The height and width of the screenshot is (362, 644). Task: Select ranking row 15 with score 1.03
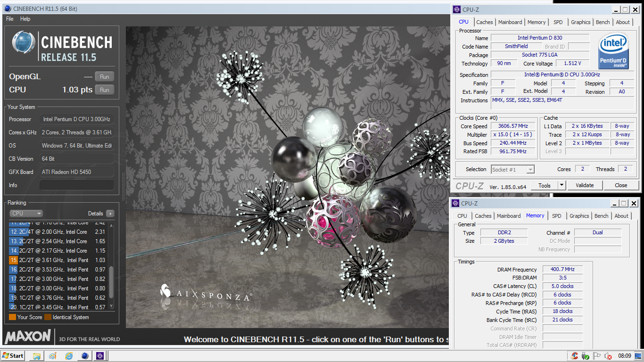click(x=58, y=260)
